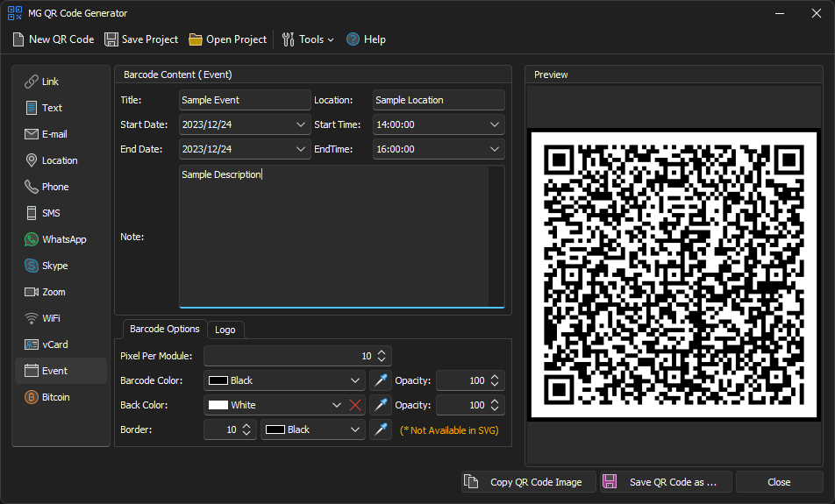Clear back color with red X
835x504 pixels.
[x=355, y=405]
